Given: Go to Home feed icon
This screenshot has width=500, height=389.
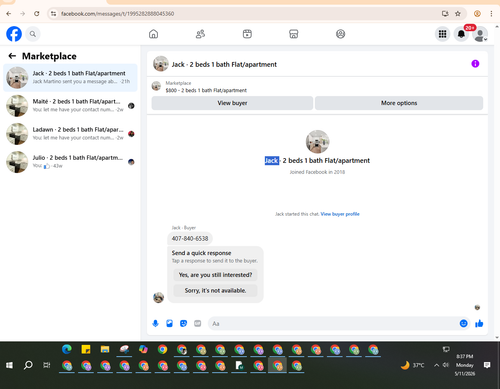Looking at the screenshot, I should point(153,34).
